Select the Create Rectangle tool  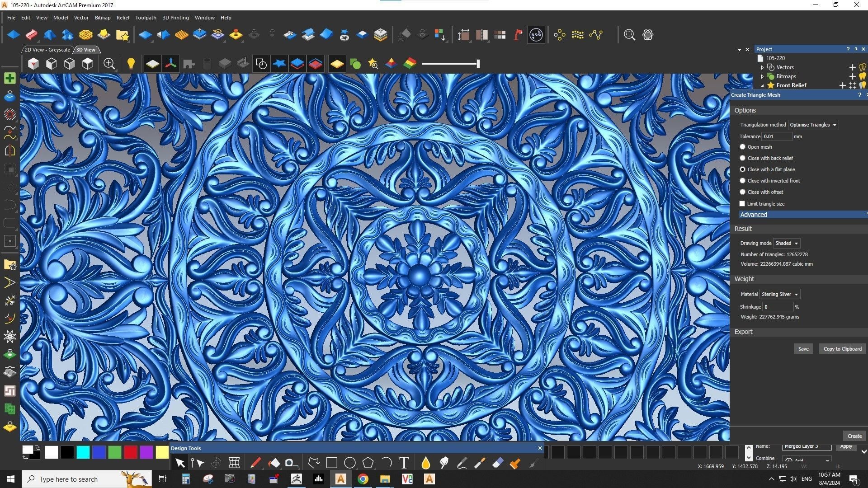pyautogui.click(x=332, y=463)
